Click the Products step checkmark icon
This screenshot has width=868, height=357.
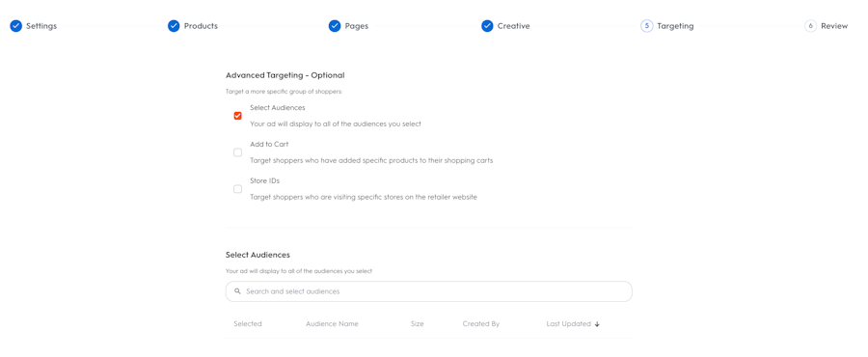[x=174, y=26]
